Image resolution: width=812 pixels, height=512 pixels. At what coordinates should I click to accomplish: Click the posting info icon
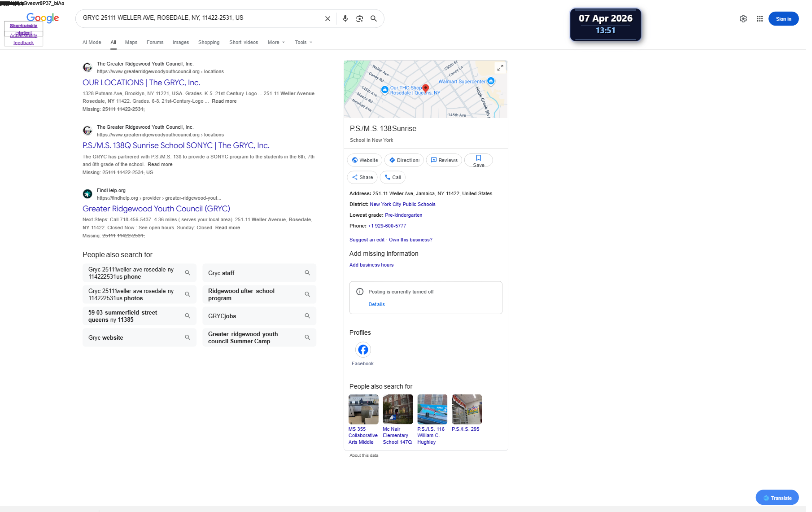tap(360, 292)
